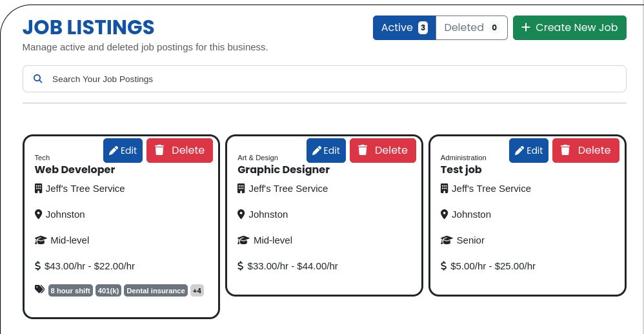The height and width of the screenshot is (334, 644).
Task: Click the building icon on Graphic Designer card
Action: pos(241,189)
